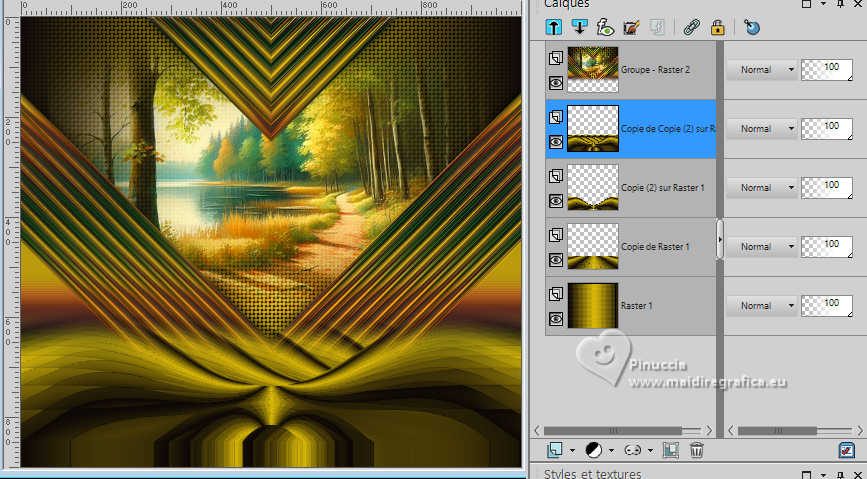Click the layer panel splitter expand arrow

pyautogui.click(x=720, y=240)
